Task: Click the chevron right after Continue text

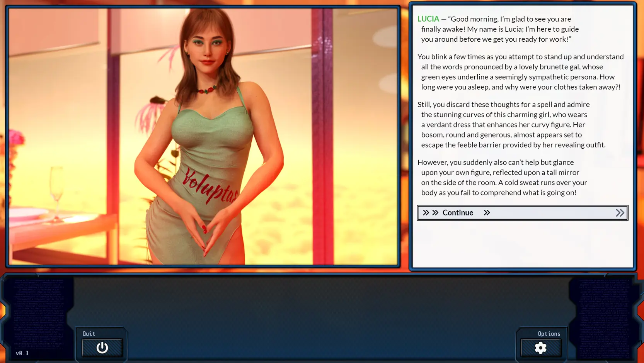Action: (x=487, y=213)
